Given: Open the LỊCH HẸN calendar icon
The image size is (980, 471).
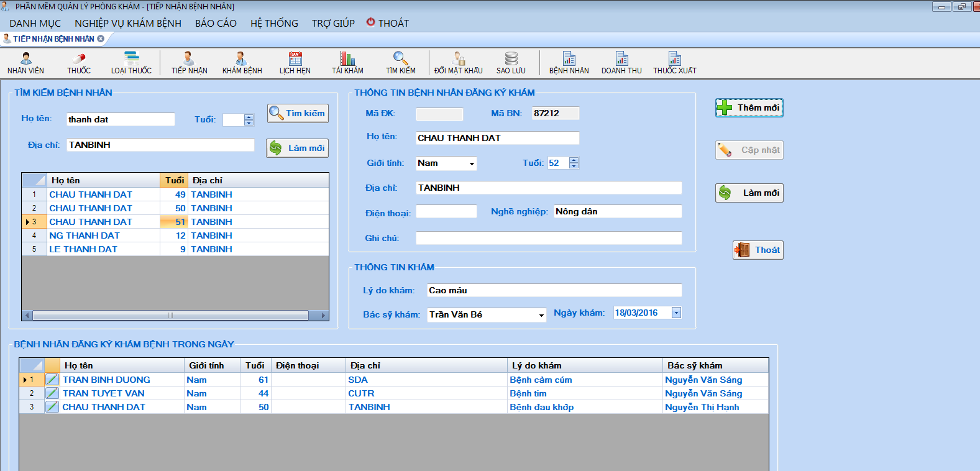Looking at the screenshot, I should 295,63.
